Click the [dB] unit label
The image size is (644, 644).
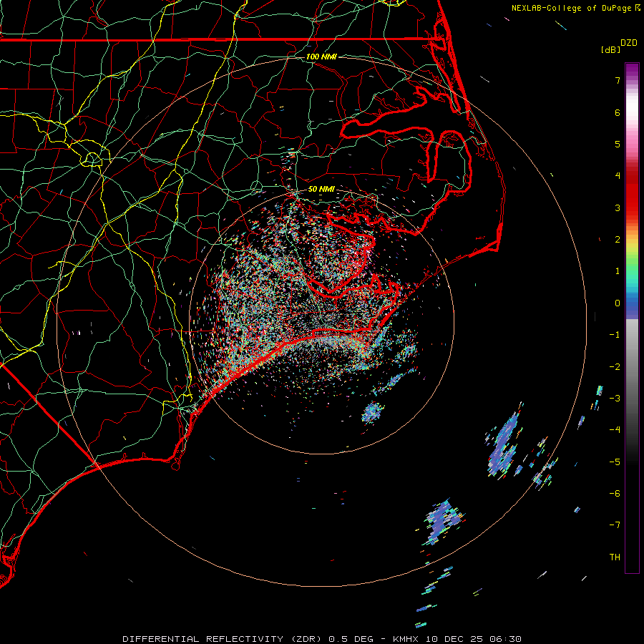(x=610, y=49)
